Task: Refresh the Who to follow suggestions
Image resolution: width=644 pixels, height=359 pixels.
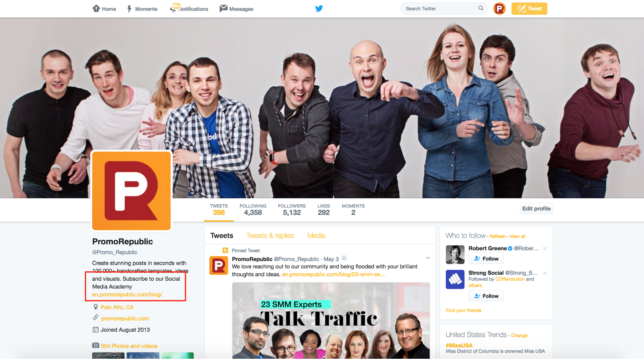Action: pos(497,237)
